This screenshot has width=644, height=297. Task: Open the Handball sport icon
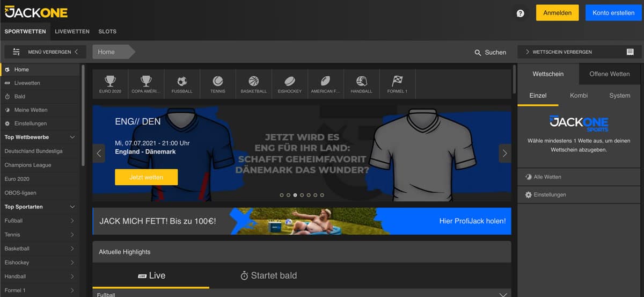(x=362, y=81)
